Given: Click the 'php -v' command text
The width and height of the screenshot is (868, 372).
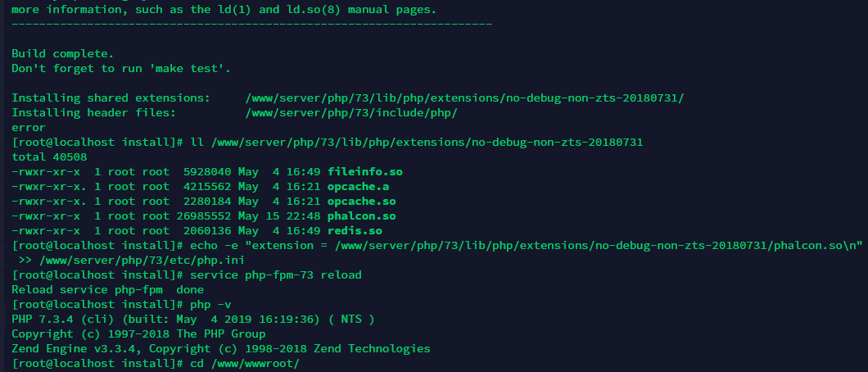Looking at the screenshot, I should coord(210,305).
